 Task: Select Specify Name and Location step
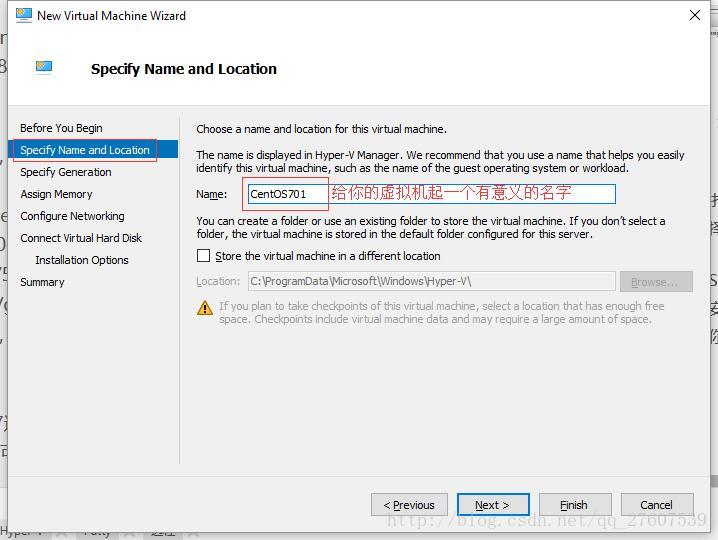93,150
